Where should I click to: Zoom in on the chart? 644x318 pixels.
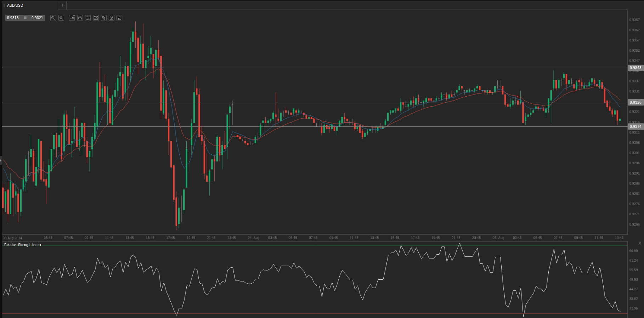[61, 18]
